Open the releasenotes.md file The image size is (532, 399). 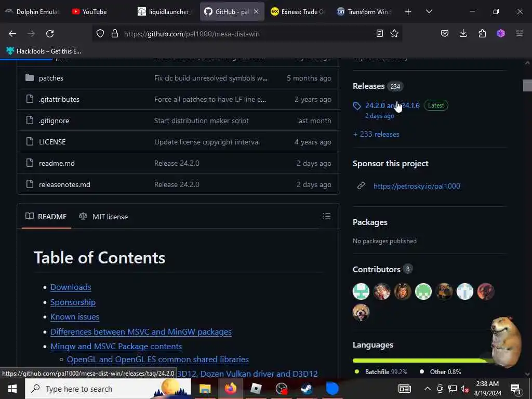64,184
